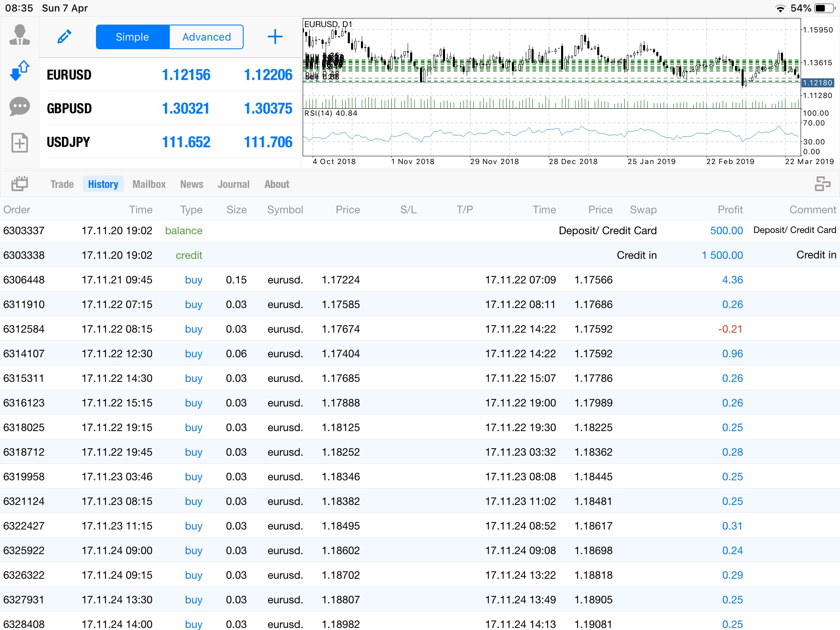Add a symbol with plus icon
Viewport: 840px width, 630px height.
pos(275,37)
